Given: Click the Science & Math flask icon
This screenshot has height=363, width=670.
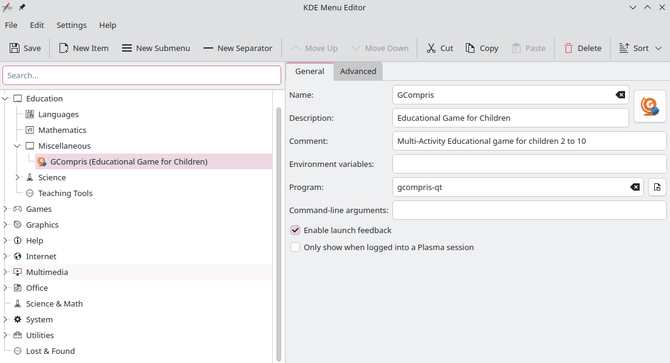Looking at the screenshot, I should (18, 304).
